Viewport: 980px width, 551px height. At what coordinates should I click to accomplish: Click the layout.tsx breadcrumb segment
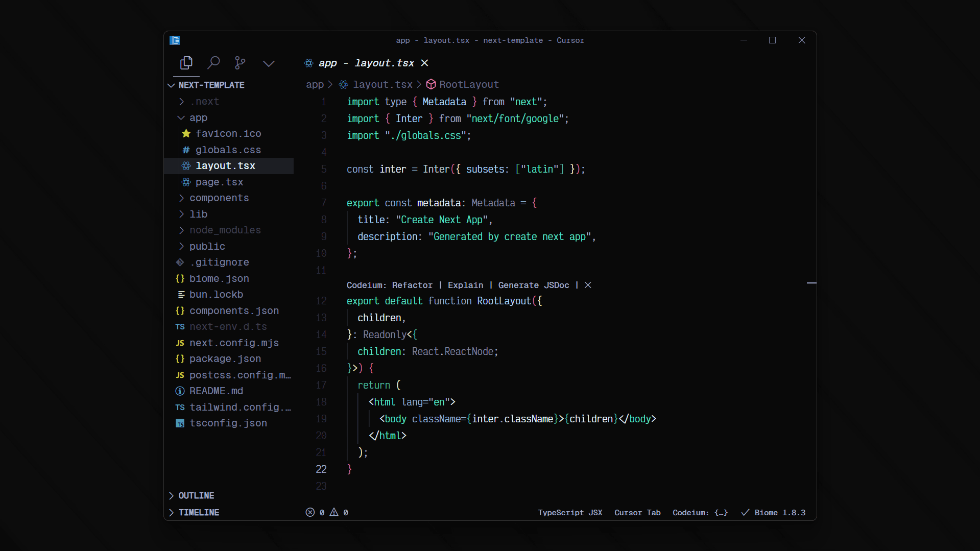tap(383, 85)
